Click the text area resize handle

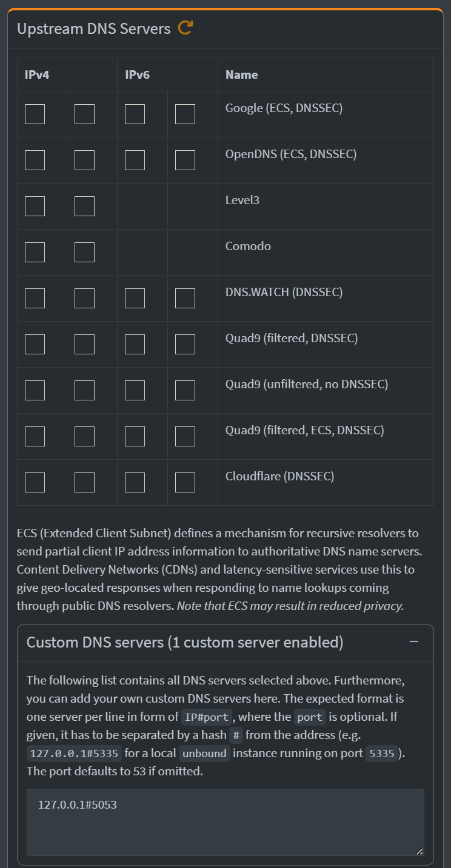point(419,850)
